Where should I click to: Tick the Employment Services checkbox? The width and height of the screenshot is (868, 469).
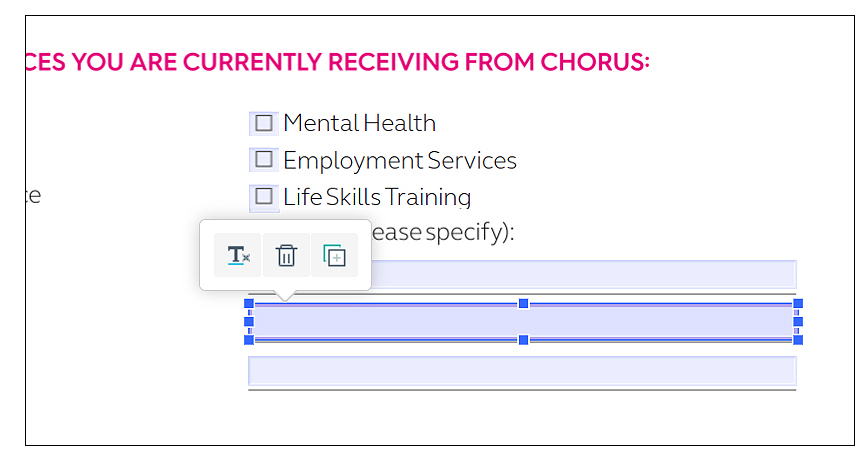pos(264,160)
